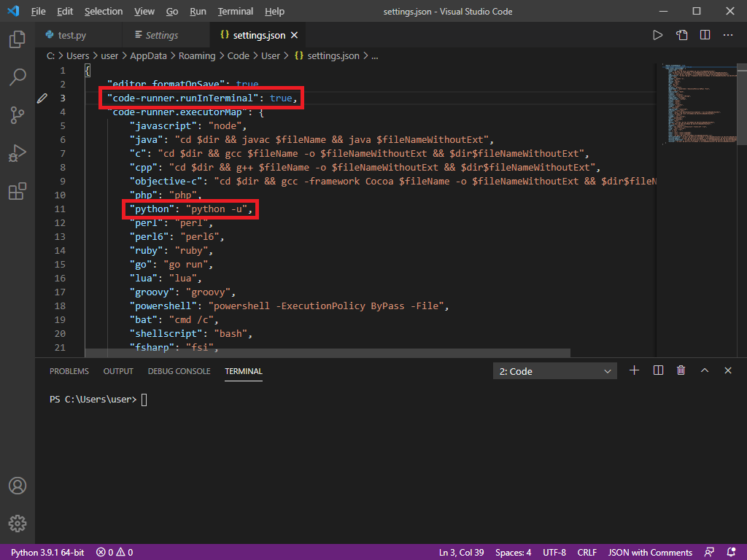
Task: Click the VS Code logo icon
Action: (13, 11)
